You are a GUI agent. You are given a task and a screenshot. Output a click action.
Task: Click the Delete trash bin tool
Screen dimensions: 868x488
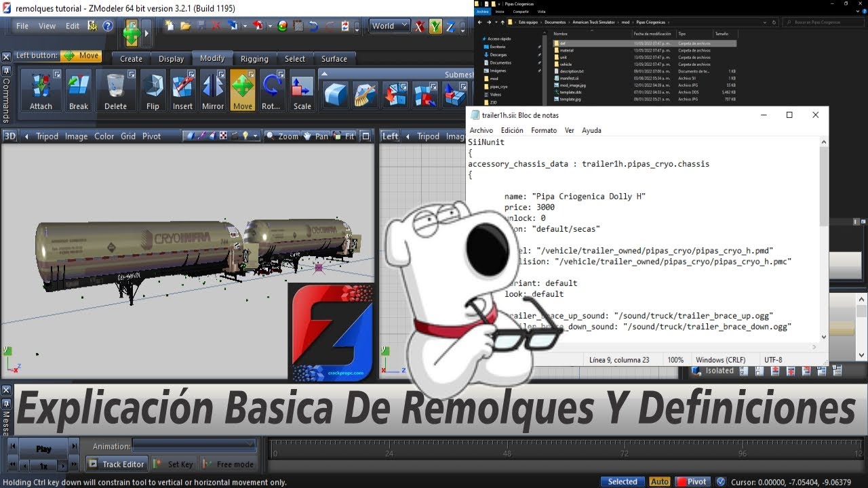(x=115, y=90)
